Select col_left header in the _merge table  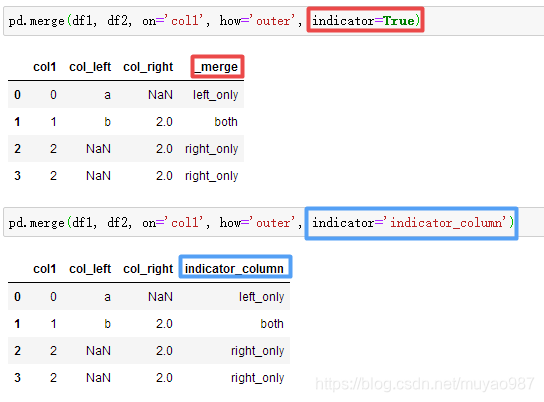90,67
